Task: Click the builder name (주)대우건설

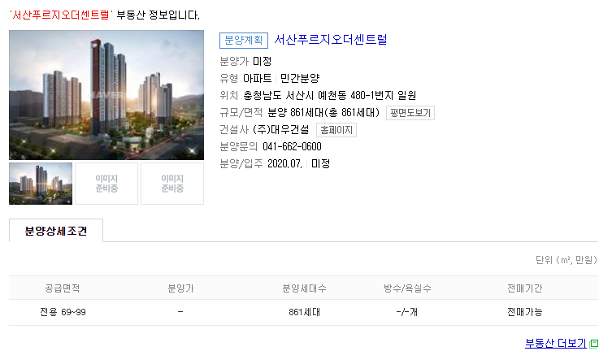Action: 281,129
